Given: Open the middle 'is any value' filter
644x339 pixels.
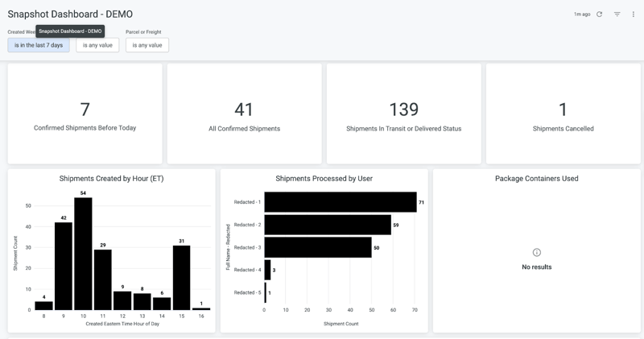Looking at the screenshot, I should 97,45.
